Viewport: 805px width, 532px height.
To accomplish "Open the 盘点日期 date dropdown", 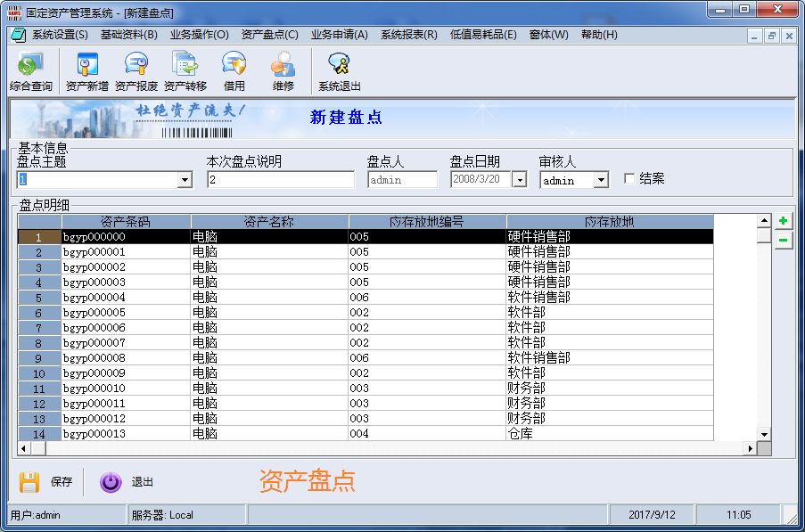I will pyautogui.click(x=519, y=180).
